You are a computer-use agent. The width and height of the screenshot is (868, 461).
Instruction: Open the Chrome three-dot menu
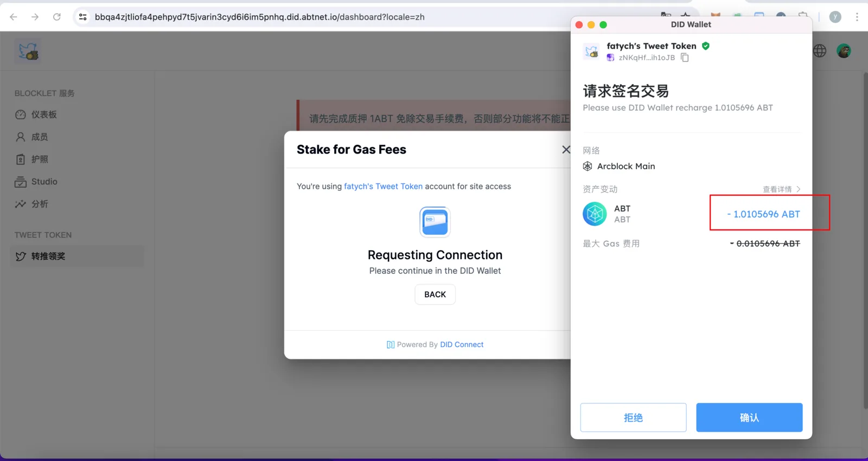[857, 17]
